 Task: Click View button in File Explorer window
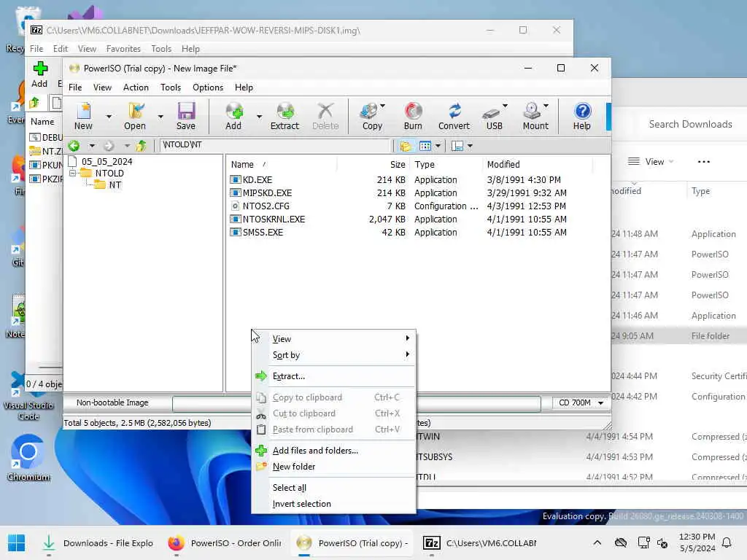(651, 162)
